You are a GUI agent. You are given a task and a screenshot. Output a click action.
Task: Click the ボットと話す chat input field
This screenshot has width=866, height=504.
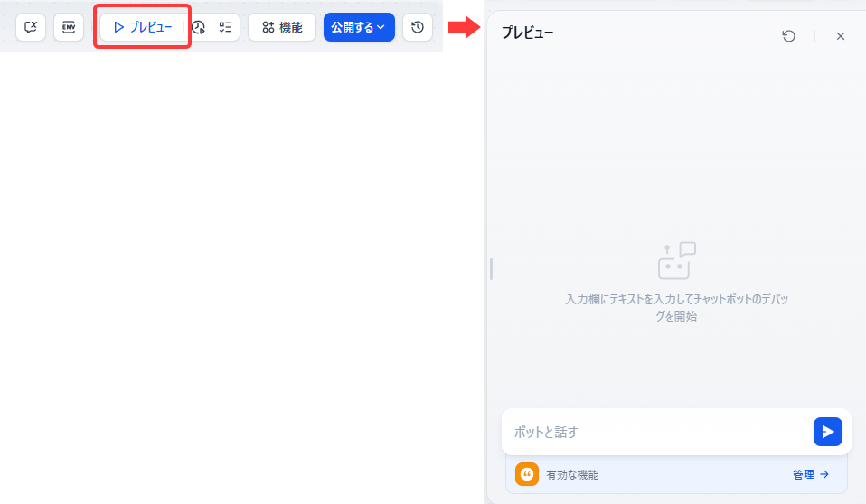point(657,432)
